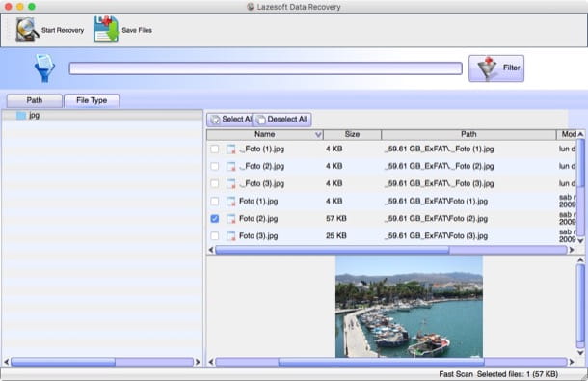Click the Start Recovery magnifier icon
The width and height of the screenshot is (588, 381).
(27, 30)
